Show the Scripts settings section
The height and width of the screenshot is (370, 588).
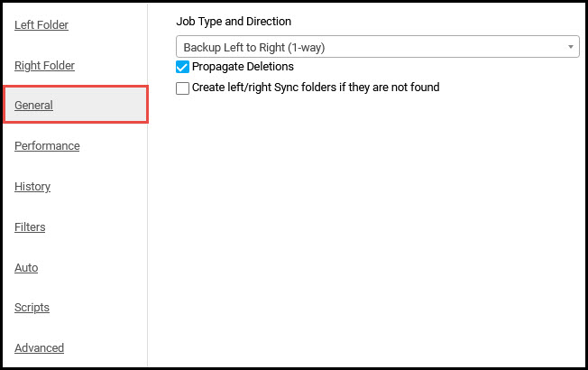[32, 308]
